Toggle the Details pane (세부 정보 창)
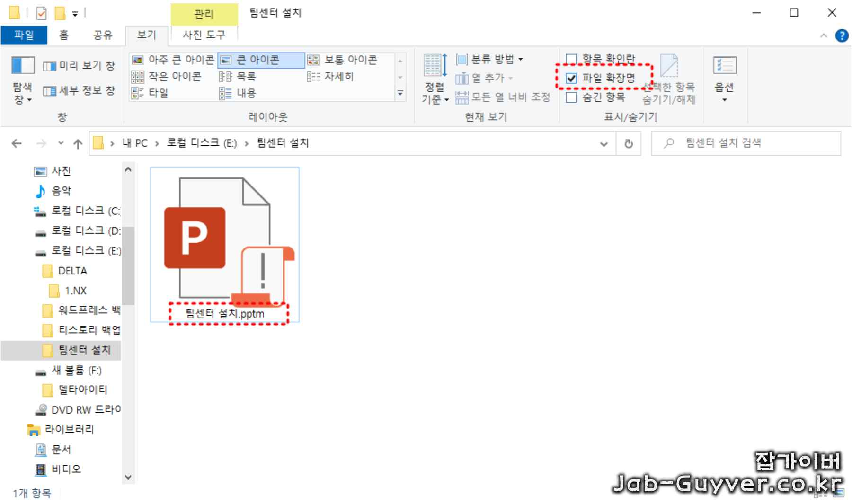 coord(79,91)
